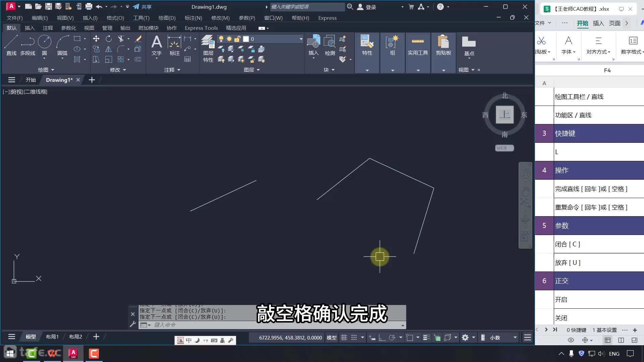The image size is (644, 362).
Task: Pick the Scale tool
Action: click(x=109, y=60)
